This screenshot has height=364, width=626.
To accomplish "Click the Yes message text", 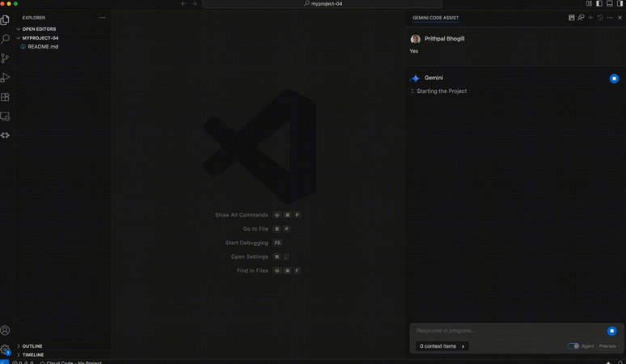I will (413, 51).
